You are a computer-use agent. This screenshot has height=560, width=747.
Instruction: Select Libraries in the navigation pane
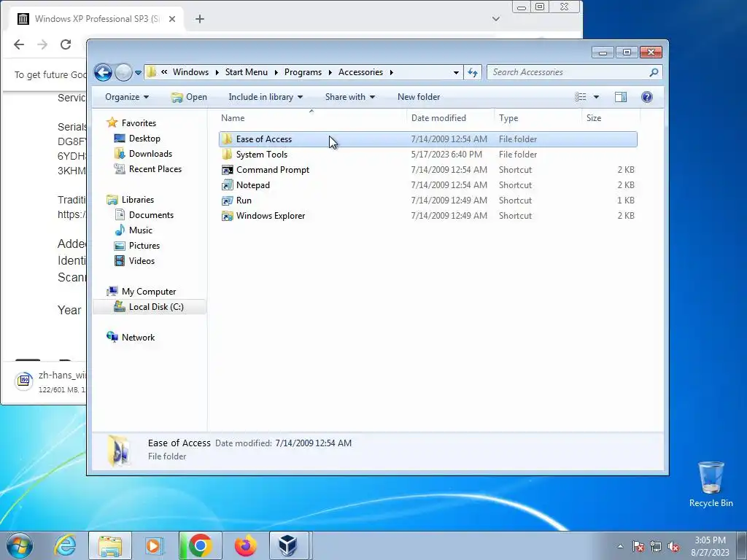(x=138, y=200)
